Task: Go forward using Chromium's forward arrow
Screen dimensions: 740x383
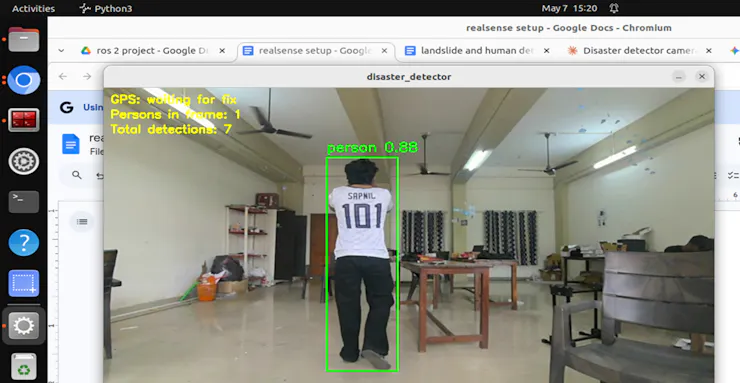Action: (x=87, y=76)
